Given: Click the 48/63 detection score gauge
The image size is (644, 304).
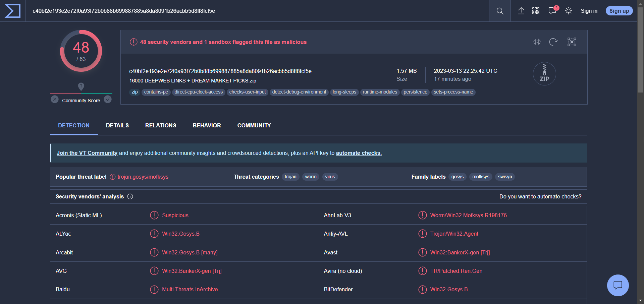Looking at the screenshot, I should [x=81, y=51].
